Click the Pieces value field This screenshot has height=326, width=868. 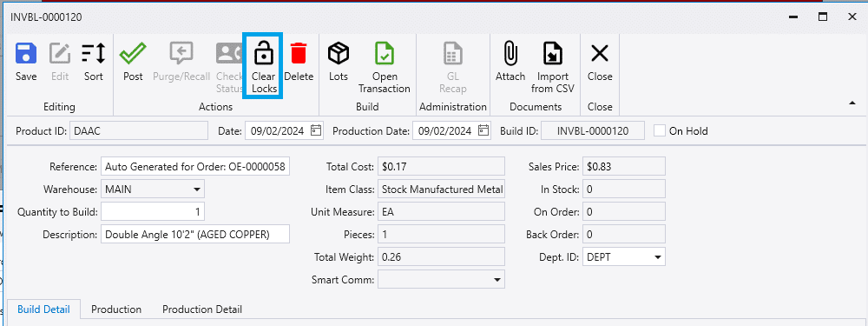point(441,235)
